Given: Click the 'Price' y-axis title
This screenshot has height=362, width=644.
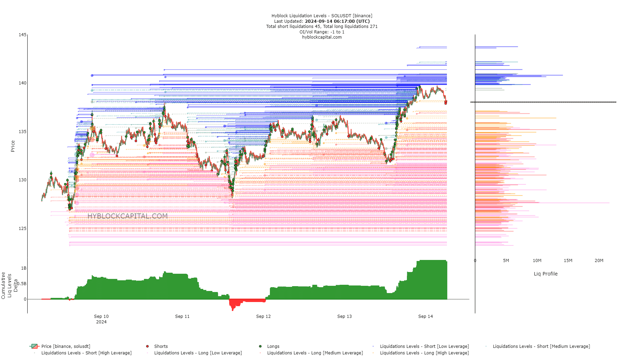Looking at the screenshot, I should tap(13, 146).
